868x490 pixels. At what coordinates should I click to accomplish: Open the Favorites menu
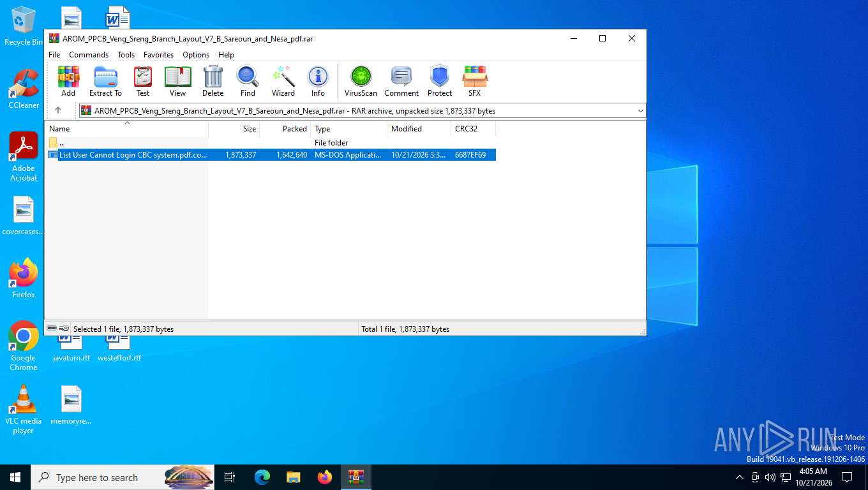pos(159,55)
